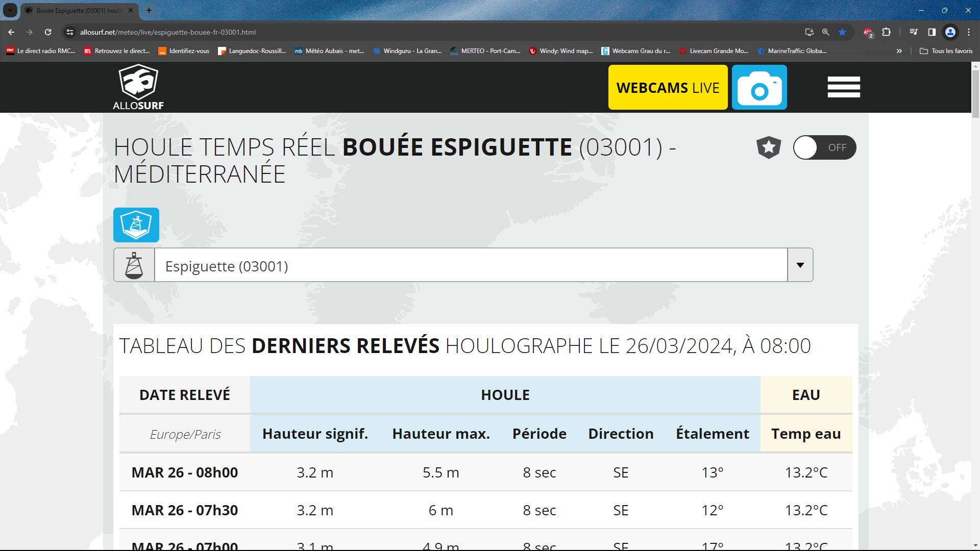Click the WEBCAMS LIVE button
The width and height of the screenshot is (980, 551).
point(668,87)
